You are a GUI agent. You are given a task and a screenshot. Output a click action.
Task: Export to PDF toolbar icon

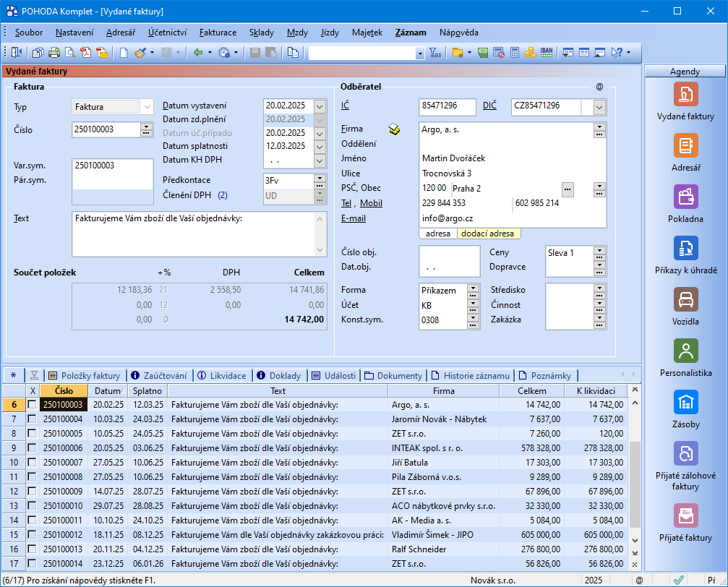coord(86,53)
